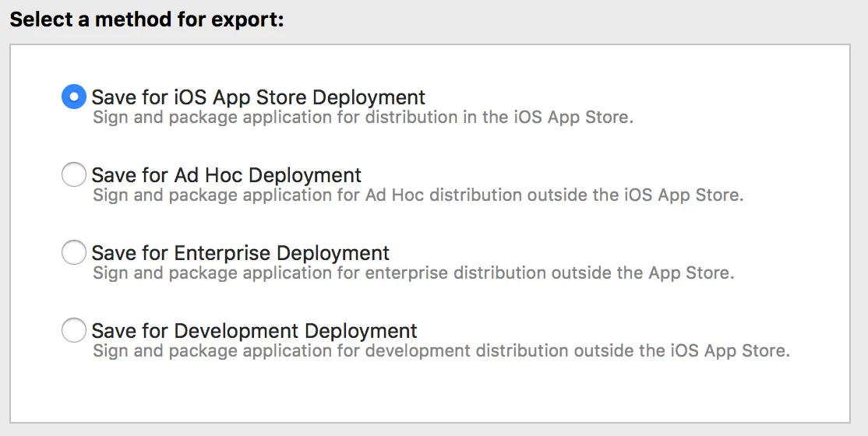This screenshot has height=436, width=868.
Task: Click the 'Save for Ad Hoc Deployment' label
Action: click(226, 175)
